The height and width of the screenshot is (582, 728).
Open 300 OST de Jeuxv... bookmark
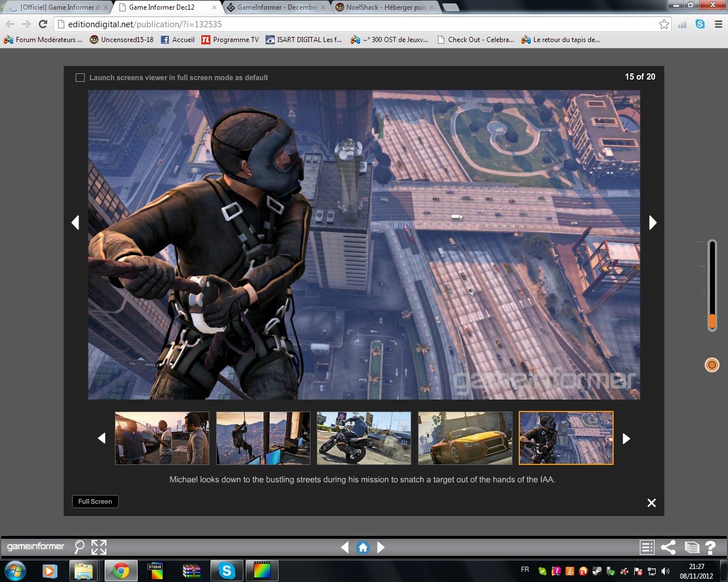click(x=390, y=40)
